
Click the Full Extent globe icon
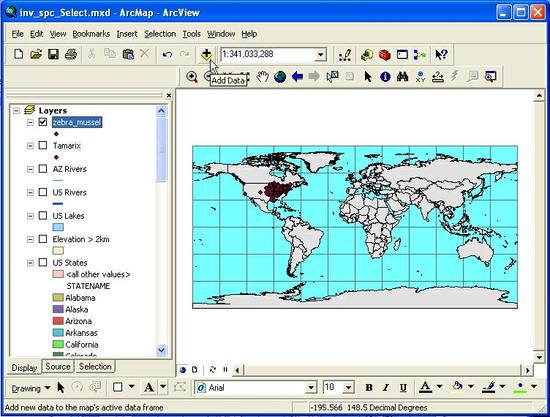(280, 76)
